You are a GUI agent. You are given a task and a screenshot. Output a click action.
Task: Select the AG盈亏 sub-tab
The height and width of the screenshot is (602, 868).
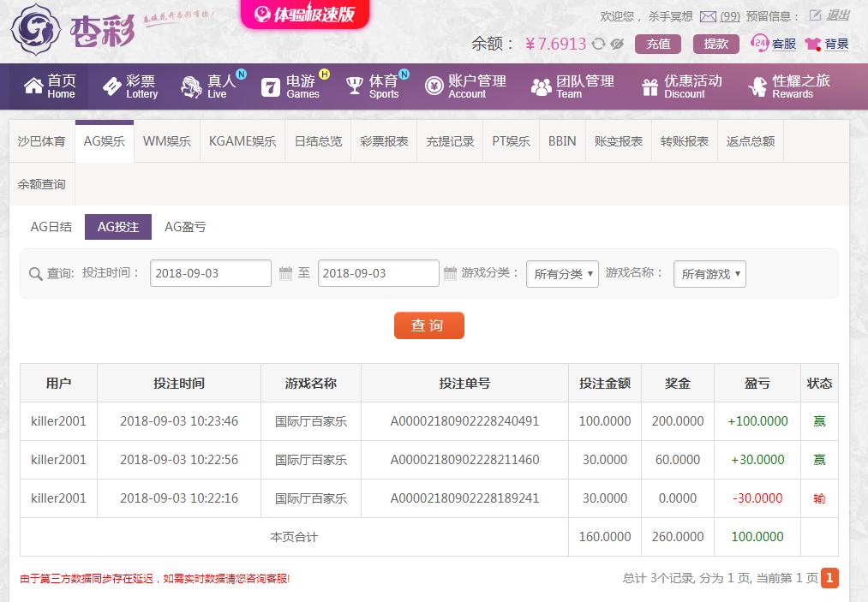point(185,227)
